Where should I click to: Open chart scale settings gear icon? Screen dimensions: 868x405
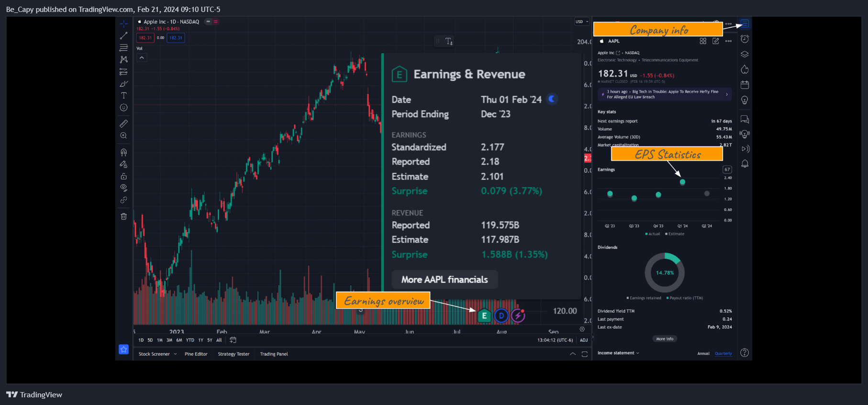[582, 329]
